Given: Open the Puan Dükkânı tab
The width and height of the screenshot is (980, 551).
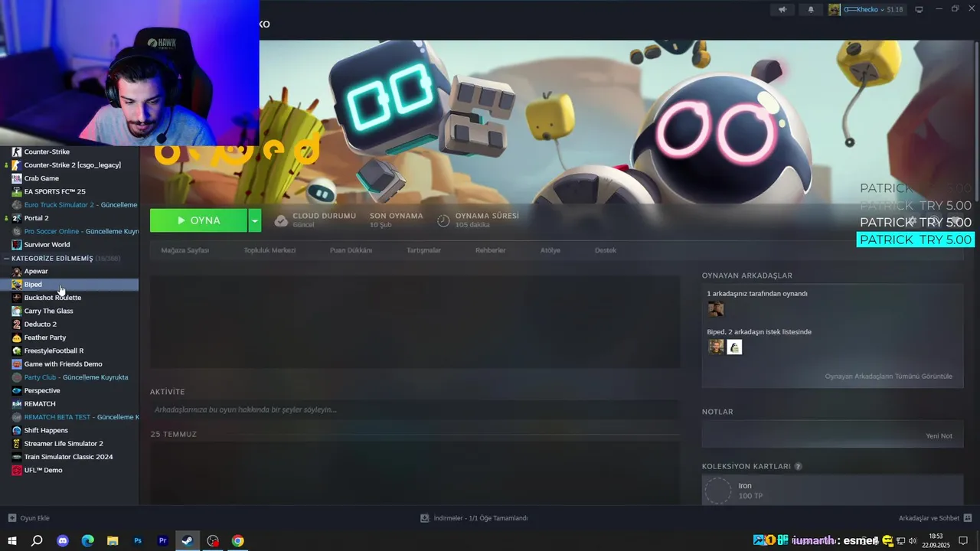Looking at the screenshot, I should click(x=351, y=250).
